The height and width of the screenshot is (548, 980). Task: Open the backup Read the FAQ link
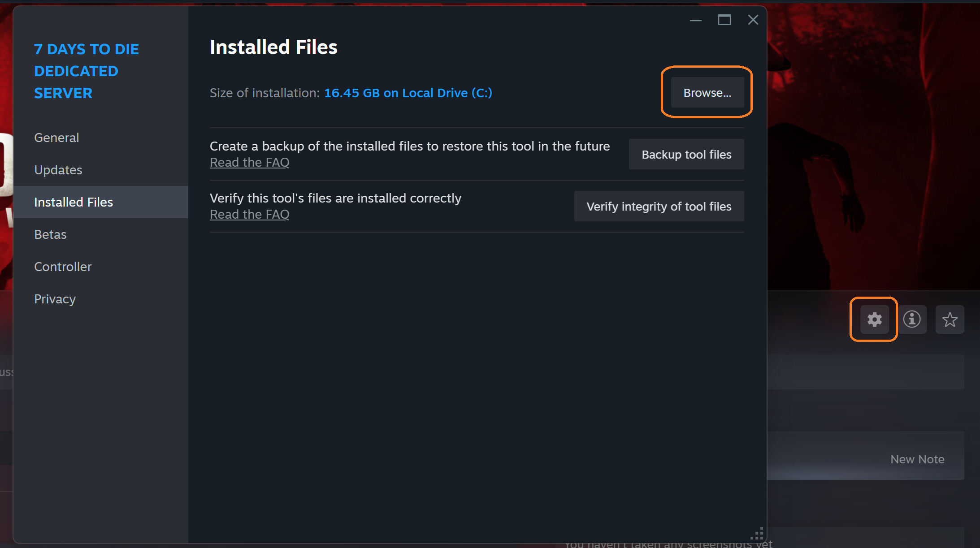click(249, 162)
